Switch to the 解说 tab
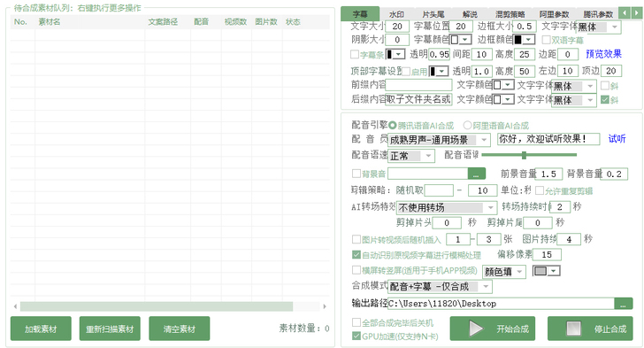The image size is (644, 348). (470, 14)
